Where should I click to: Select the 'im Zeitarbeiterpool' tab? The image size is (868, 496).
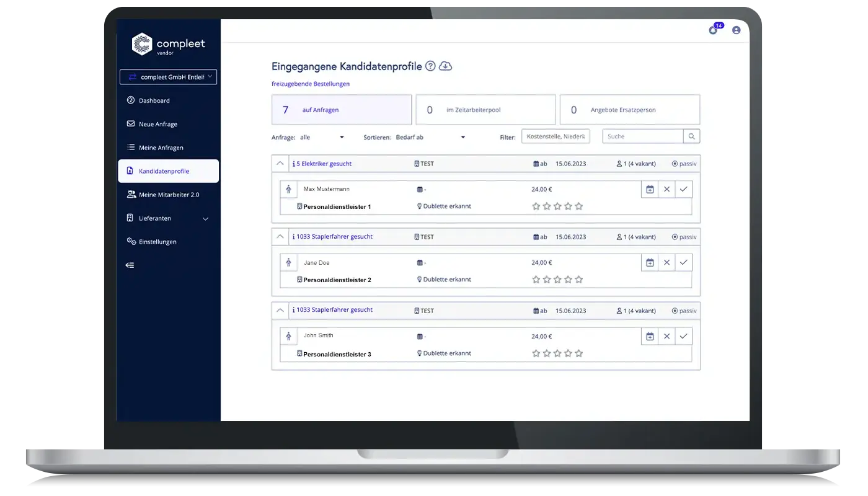click(x=485, y=110)
